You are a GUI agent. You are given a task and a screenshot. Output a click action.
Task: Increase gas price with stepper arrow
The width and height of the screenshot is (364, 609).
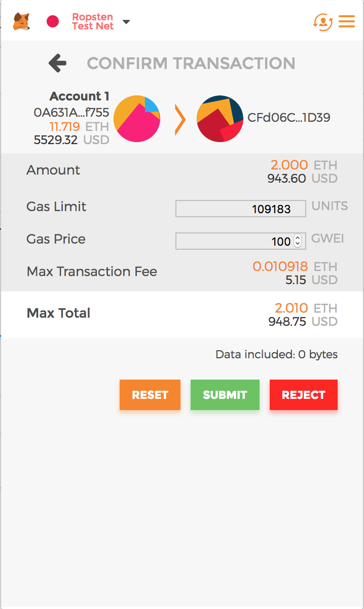298,238
